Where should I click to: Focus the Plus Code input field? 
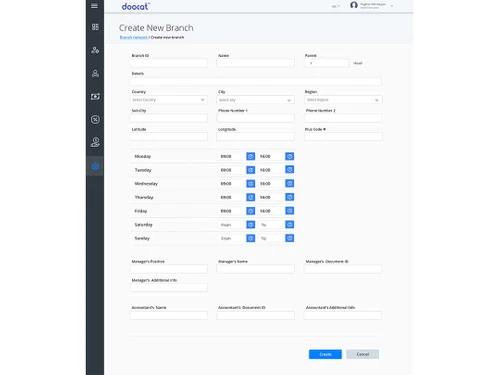click(343, 136)
